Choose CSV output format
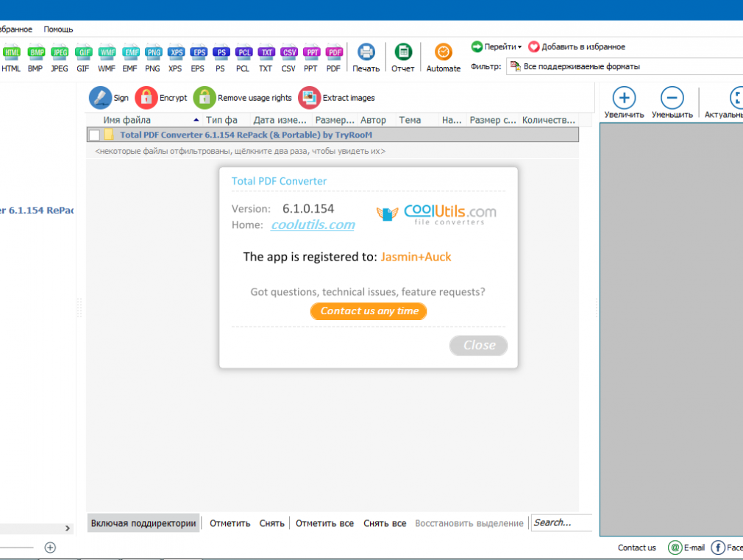This screenshot has height=560, width=743. (288, 58)
